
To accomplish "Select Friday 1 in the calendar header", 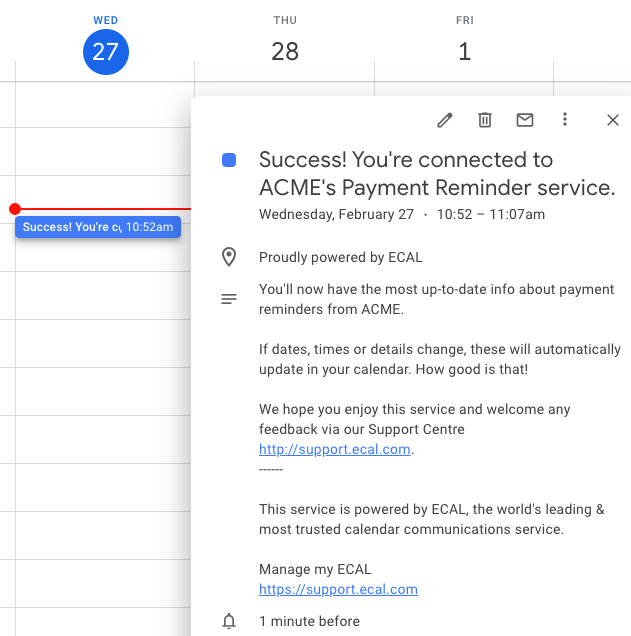I will (464, 52).
